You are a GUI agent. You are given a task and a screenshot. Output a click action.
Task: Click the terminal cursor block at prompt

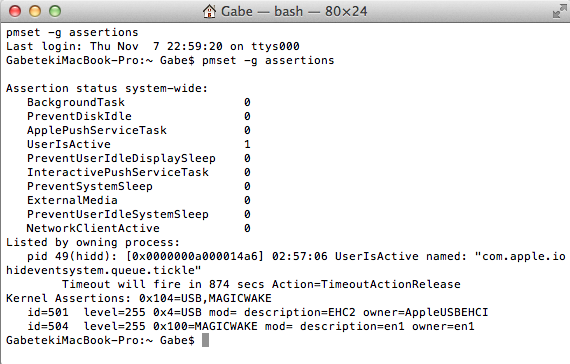[205, 340]
